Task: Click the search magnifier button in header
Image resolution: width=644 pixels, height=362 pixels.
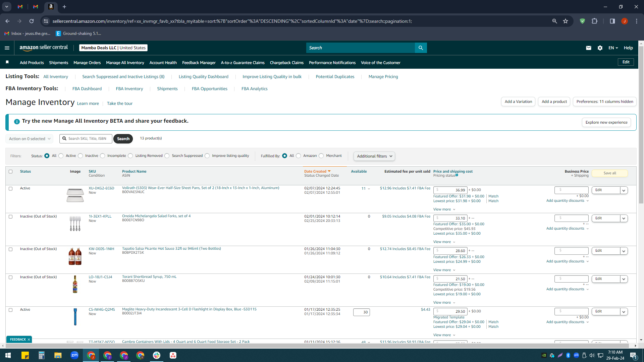Action: 421,48
